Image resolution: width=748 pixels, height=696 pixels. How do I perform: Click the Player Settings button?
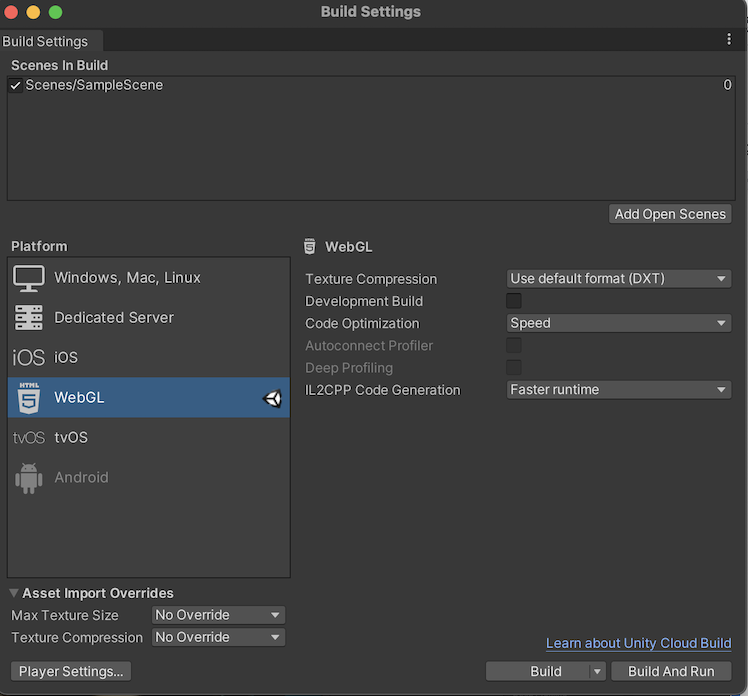pyautogui.click(x=71, y=671)
